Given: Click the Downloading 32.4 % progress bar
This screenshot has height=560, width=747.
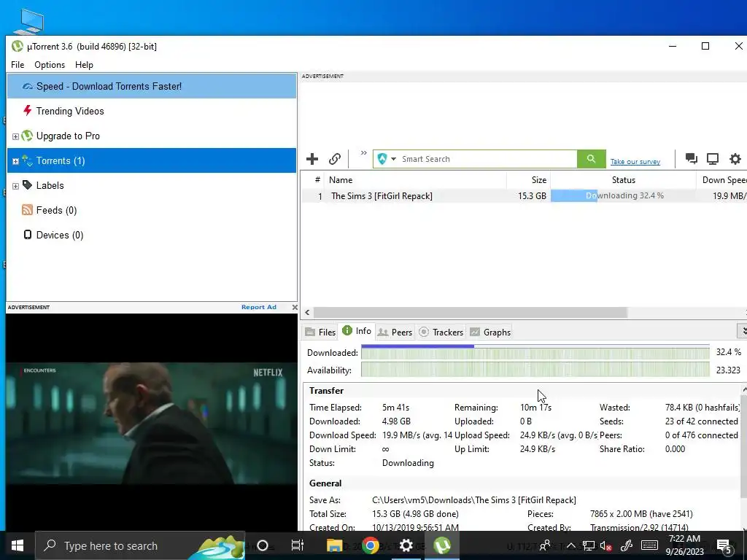Looking at the screenshot, I should (623, 195).
